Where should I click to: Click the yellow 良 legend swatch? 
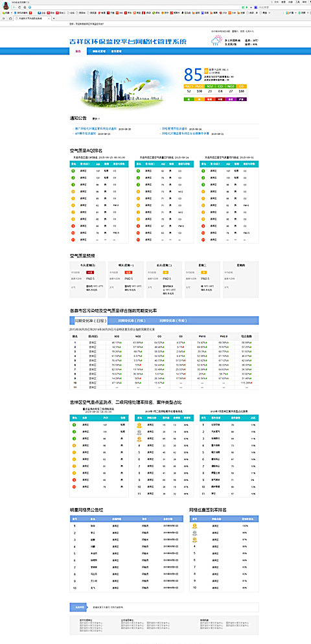tap(200, 99)
